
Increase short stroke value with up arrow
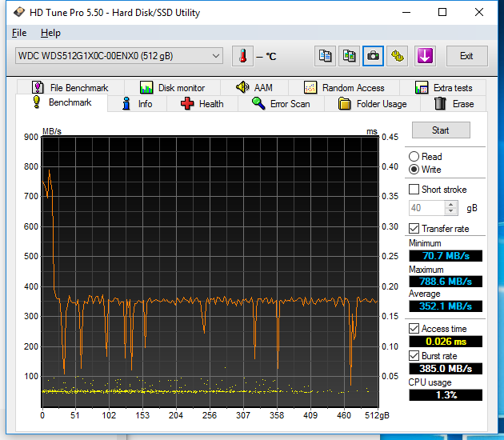pyautogui.click(x=451, y=204)
